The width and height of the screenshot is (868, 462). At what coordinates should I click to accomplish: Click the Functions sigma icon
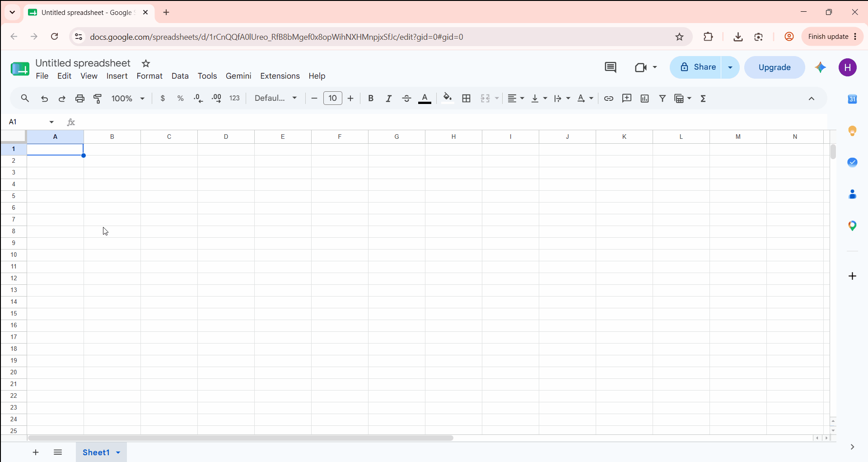tap(703, 98)
